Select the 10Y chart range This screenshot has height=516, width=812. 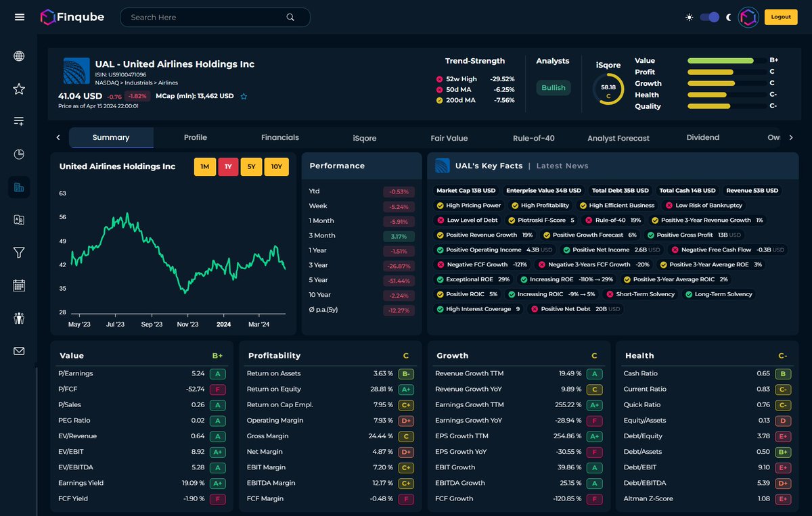pos(277,167)
